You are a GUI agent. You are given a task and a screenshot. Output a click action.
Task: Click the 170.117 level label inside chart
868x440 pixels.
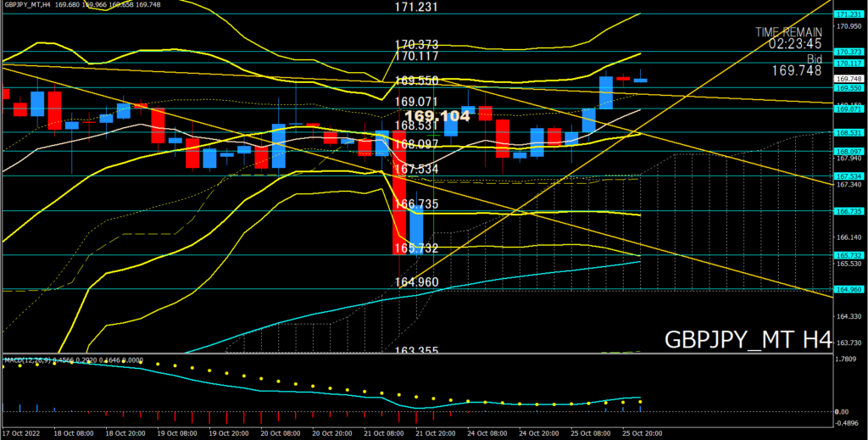pos(416,56)
